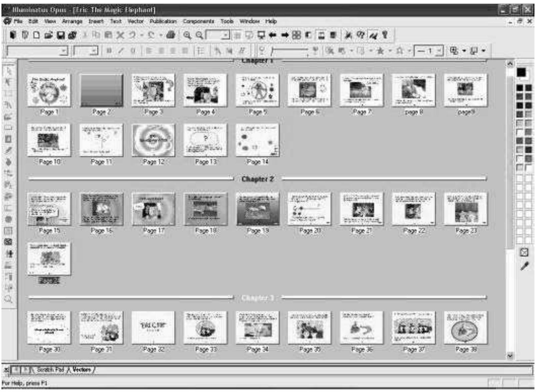This screenshot has width=536, height=392.
Task: Click the New blank page icon
Action: (37, 35)
